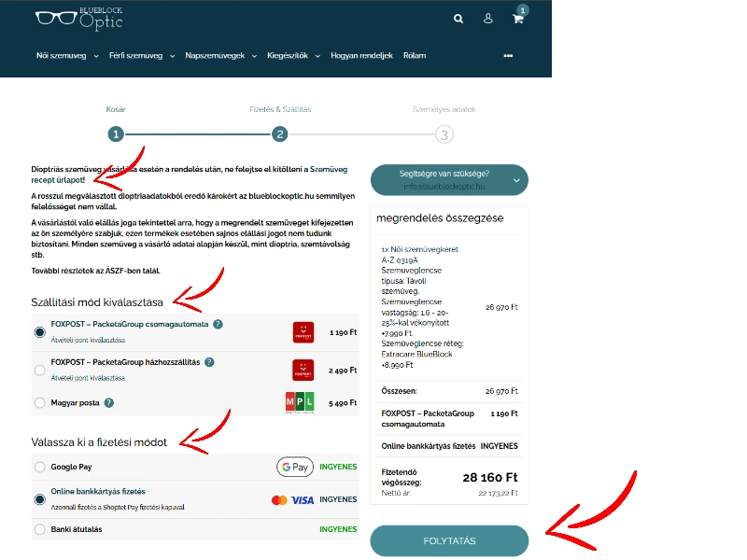Viewport: 747px width, 560px height.
Task: Select Magyar posta delivery option
Action: click(39, 403)
